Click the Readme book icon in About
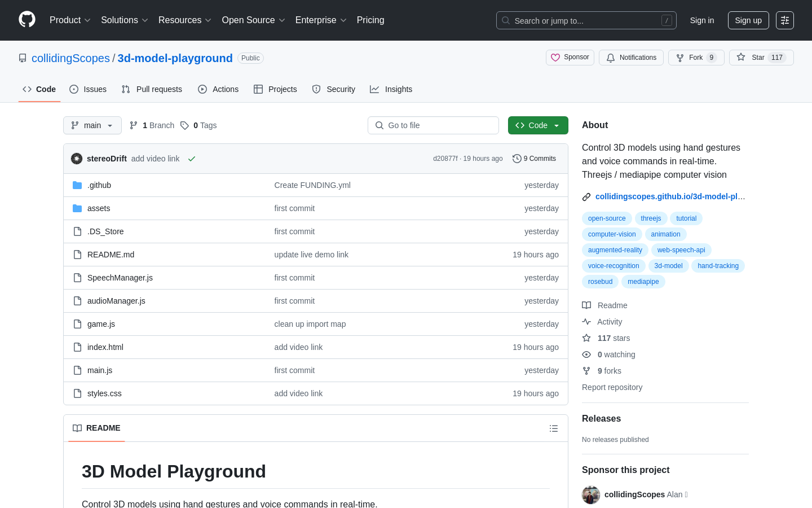This screenshot has height=508, width=812. [586, 305]
